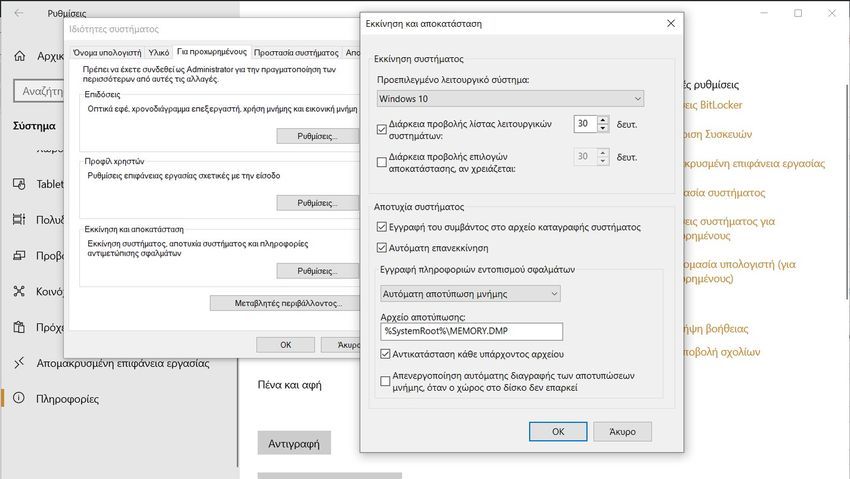
Task: Click the shared experiences icon in sidebar
Action: 20,291
